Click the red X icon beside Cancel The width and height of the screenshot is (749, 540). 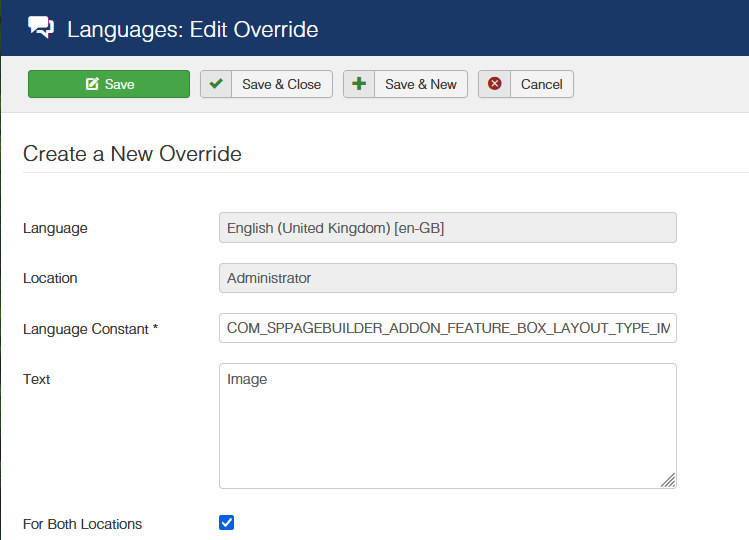point(494,84)
